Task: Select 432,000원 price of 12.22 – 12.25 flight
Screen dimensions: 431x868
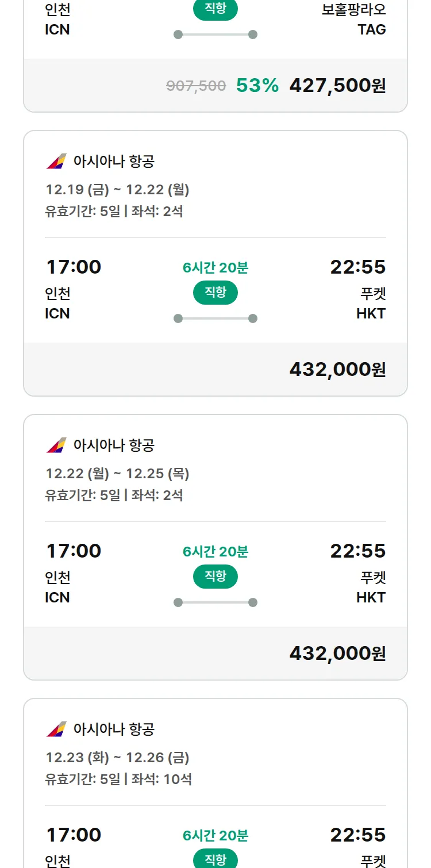Action: tap(337, 654)
